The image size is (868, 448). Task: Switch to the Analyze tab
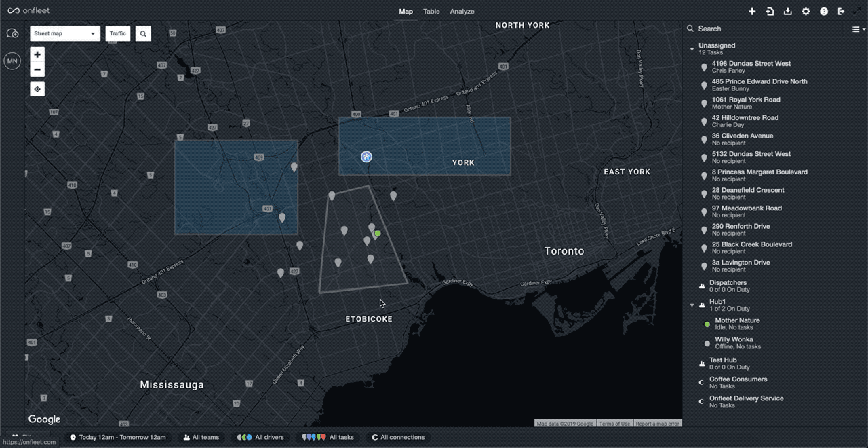click(462, 12)
